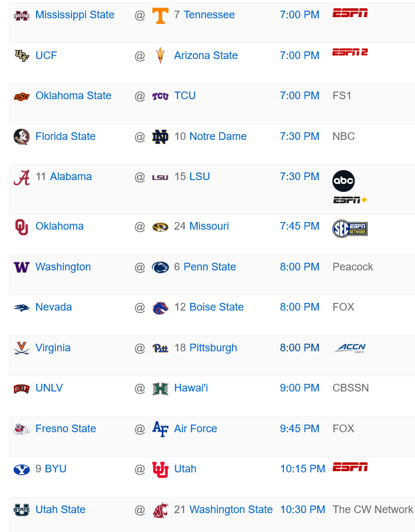Click the ABC network logo

point(344,181)
